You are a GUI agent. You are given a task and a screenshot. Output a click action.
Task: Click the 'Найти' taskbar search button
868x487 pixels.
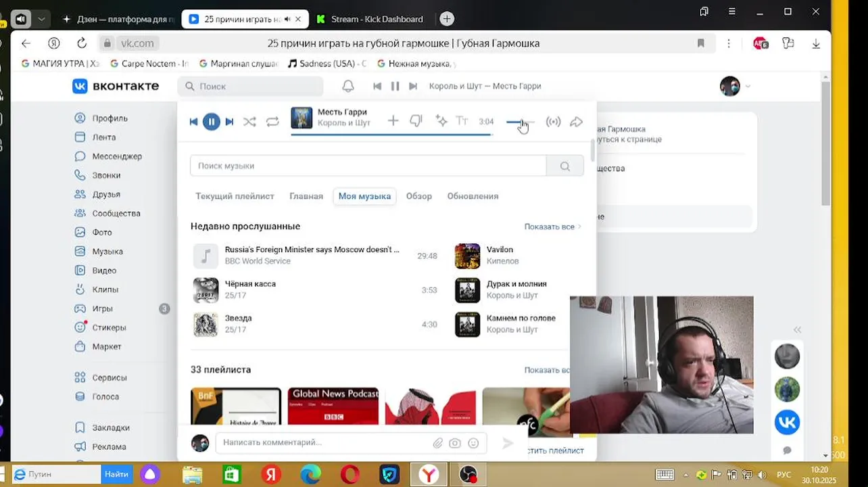[x=116, y=475]
